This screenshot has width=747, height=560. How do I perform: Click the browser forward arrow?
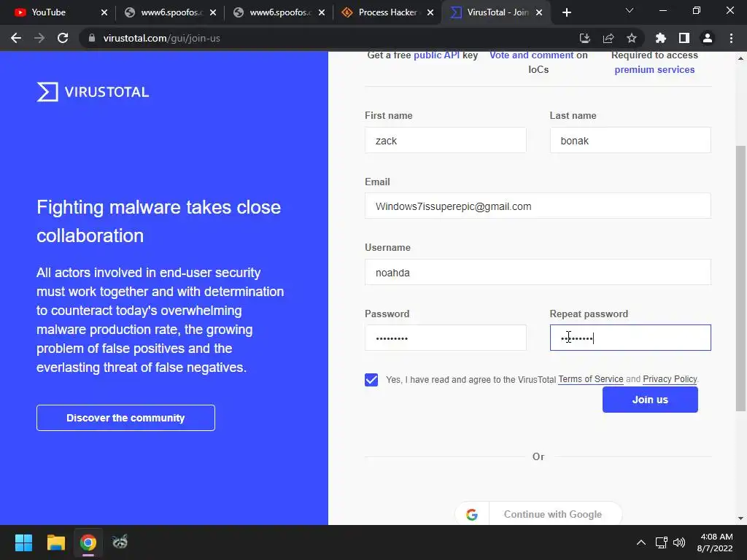click(x=39, y=38)
